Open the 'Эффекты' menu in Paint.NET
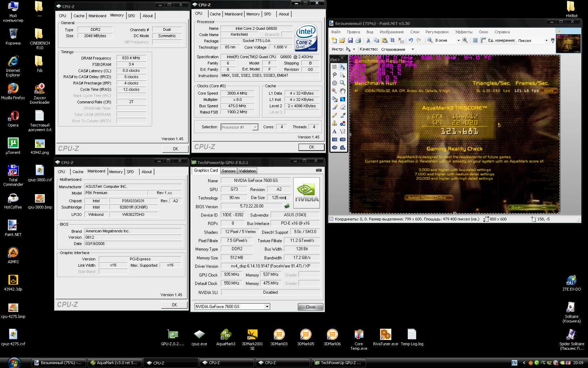The width and height of the screenshot is (588, 368). click(463, 32)
